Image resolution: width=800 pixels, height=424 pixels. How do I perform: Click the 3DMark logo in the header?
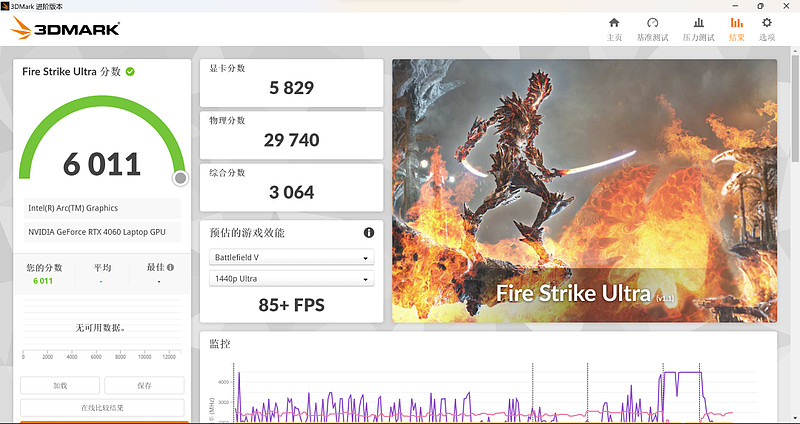65,28
